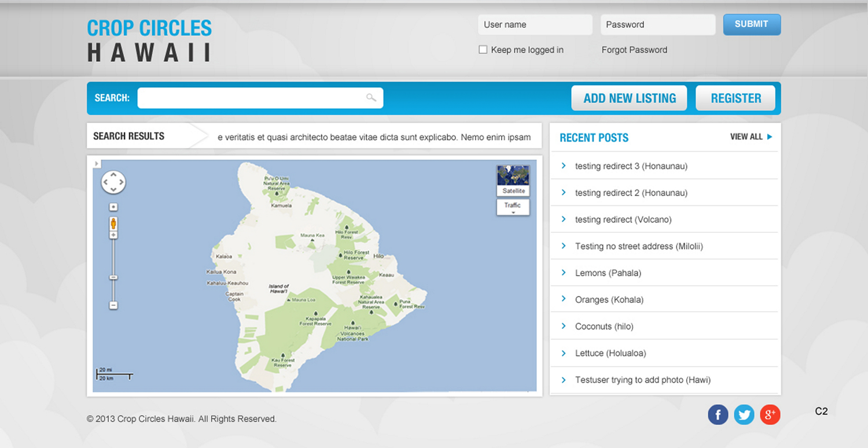Click the map zoom-in plus button

click(113, 235)
